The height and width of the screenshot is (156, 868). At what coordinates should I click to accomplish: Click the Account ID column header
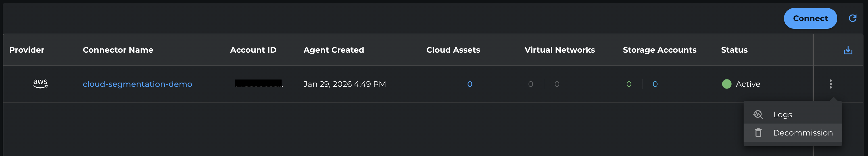253,50
